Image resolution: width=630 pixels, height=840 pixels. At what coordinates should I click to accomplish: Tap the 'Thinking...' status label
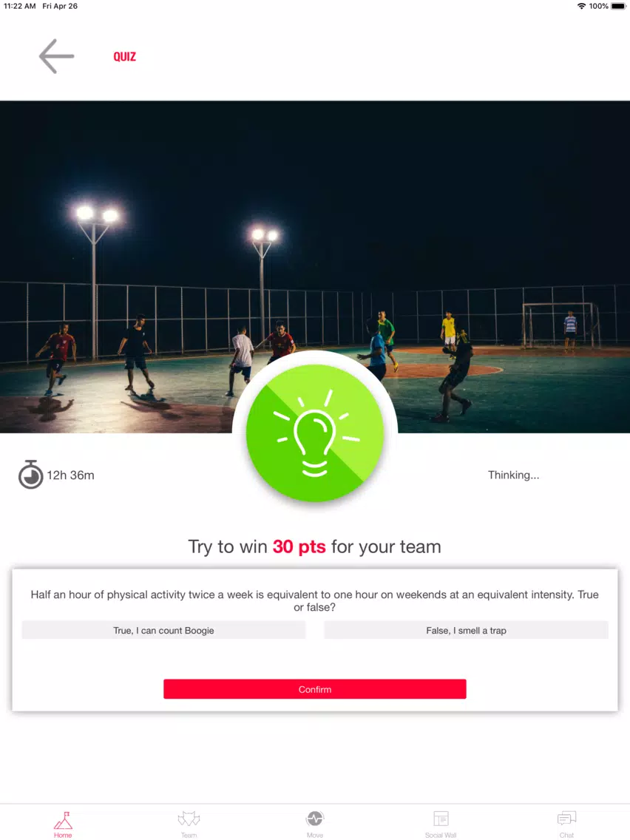coord(513,475)
